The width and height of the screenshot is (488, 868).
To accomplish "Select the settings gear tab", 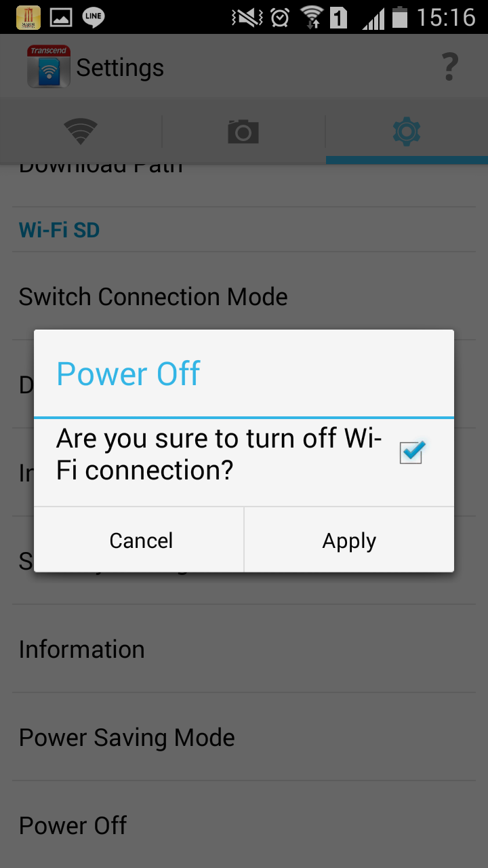I will click(x=407, y=131).
